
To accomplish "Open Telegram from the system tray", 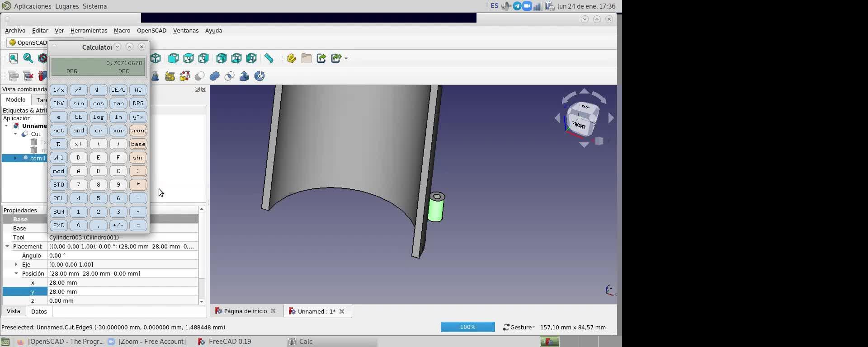I will pos(517,6).
